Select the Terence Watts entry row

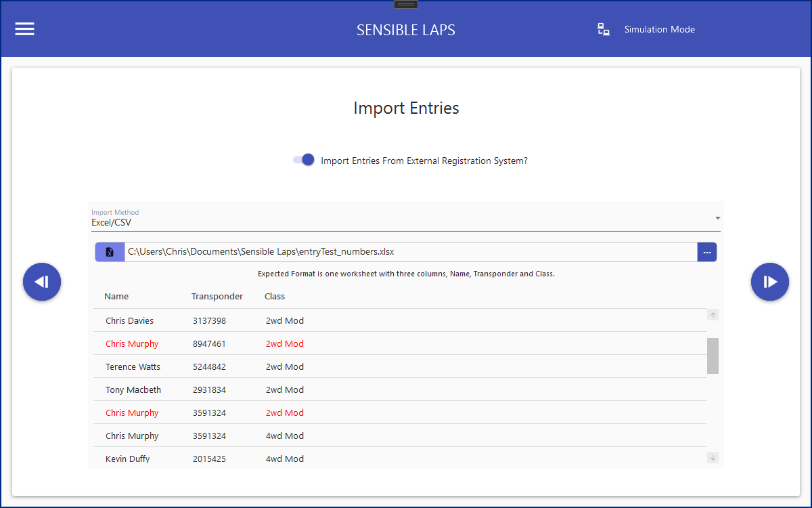[399, 367]
